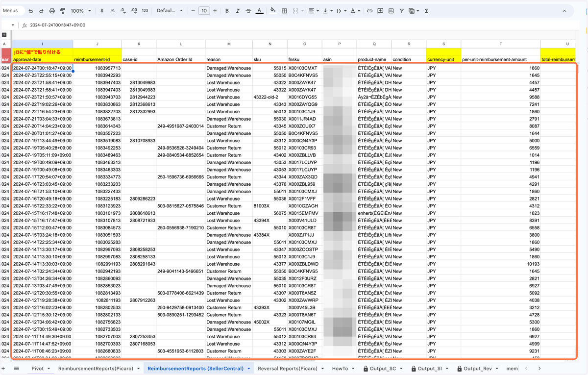Create a filter with funnel icon
The height and width of the screenshot is (375, 588).
[402, 11]
